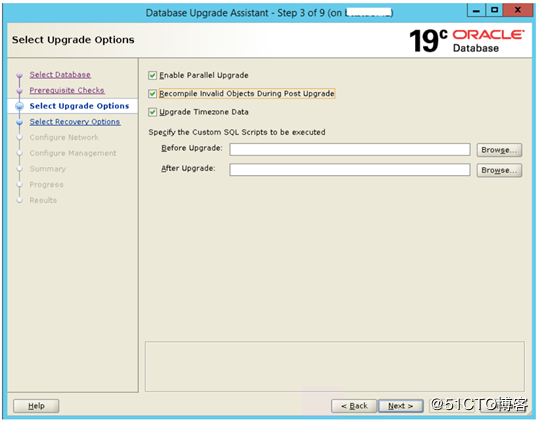Viewport: 538px width, 421px height.
Task: Click the current Select Upgrade Options step marker
Action: point(20,106)
